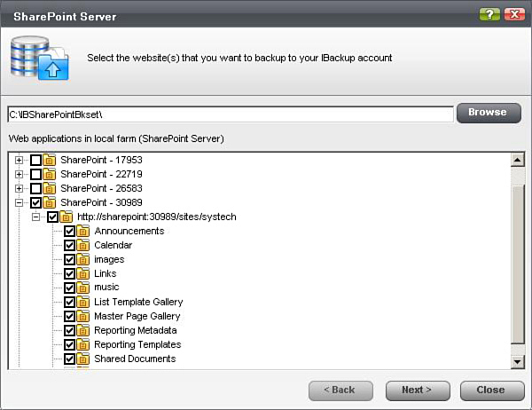The width and height of the screenshot is (532, 410).
Task: Uncheck the Calendar checkbox
Action: pos(69,245)
